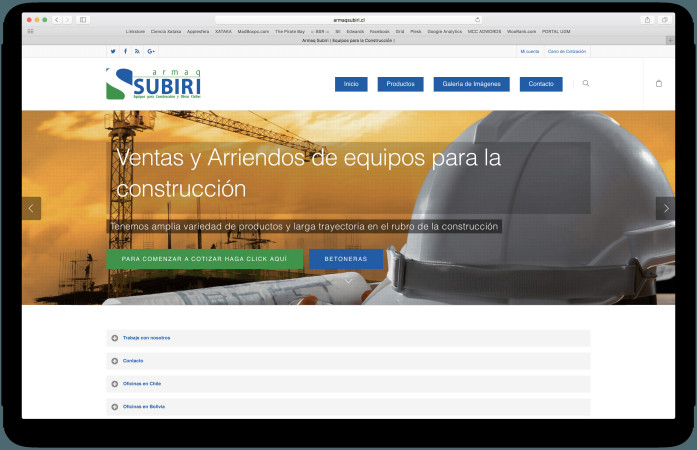The width and height of the screenshot is (697, 450).
Task: Click the armaqsubiri.cl address bar
Action: pyautogui.click(x=348, y=20)
